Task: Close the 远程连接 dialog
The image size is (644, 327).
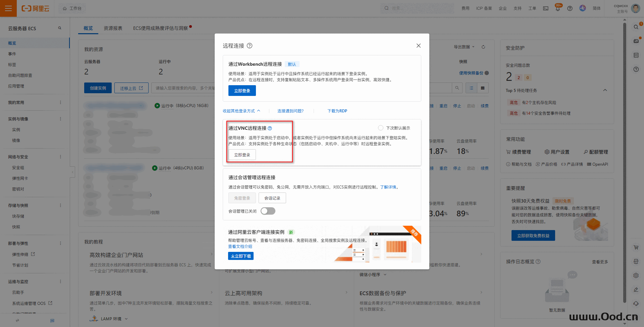Action: 418,46
